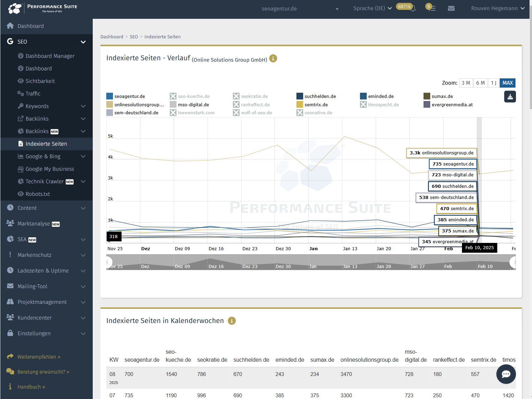Click Beratung erwünscht link
532x399 pixels.
(x=43, y=372)
